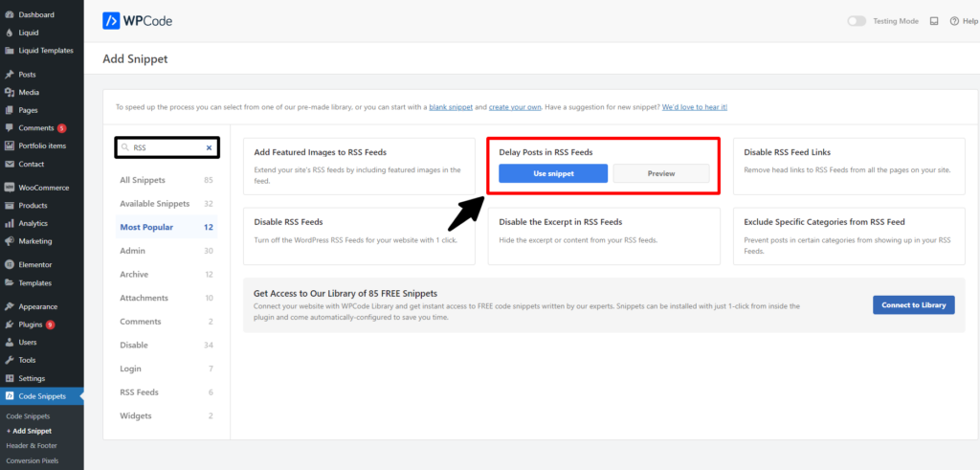Click the Tools wrench icon
Image resolution: width=980 pixels, height=470 pixels.
pos(10,360)
